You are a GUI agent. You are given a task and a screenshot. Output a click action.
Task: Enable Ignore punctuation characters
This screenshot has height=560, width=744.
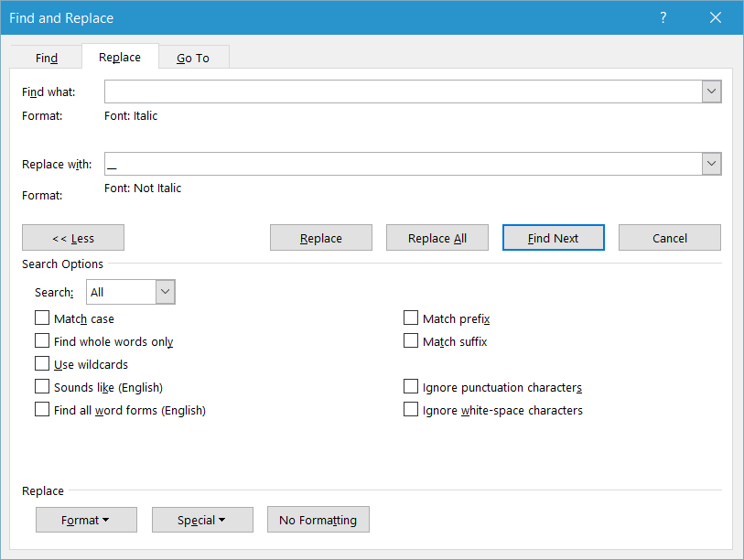pyautogui.click(x=411, y=386)
